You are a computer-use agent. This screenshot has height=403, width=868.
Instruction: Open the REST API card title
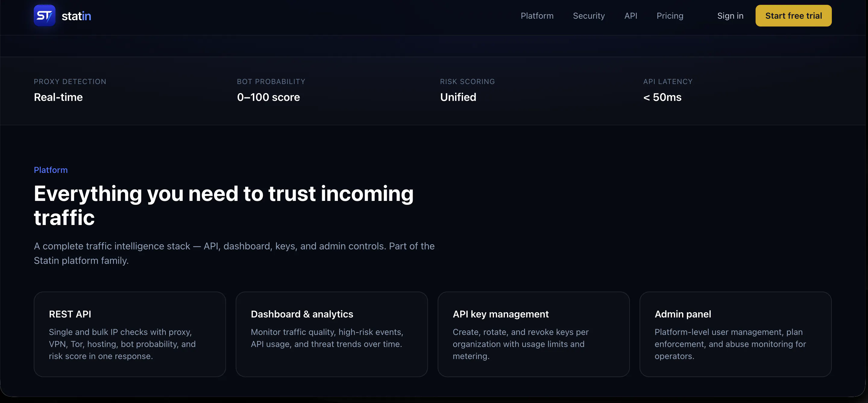click(70, 314)
